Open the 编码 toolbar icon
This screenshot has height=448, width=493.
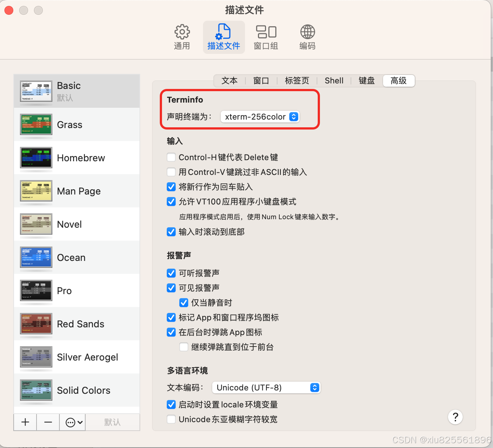click(307, 37)
